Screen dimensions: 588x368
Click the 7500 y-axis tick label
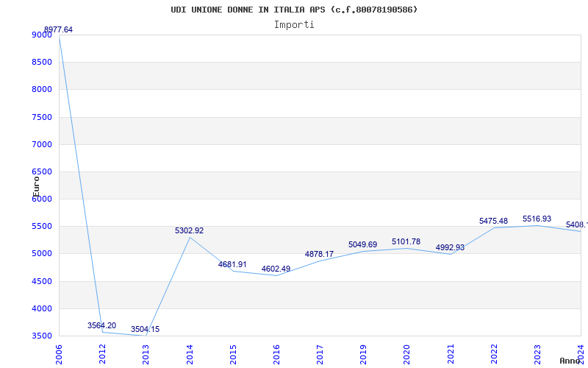pyautogui.click(x=42, y=118)
